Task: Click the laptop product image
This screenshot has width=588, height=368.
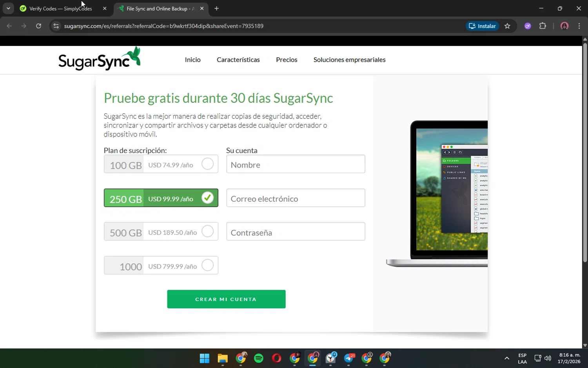Action: 437,194
